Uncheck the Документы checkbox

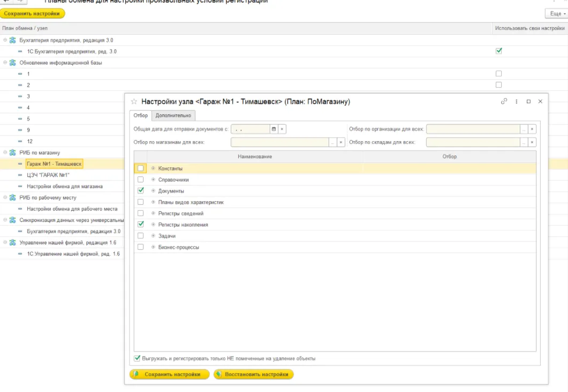(141, 191)
